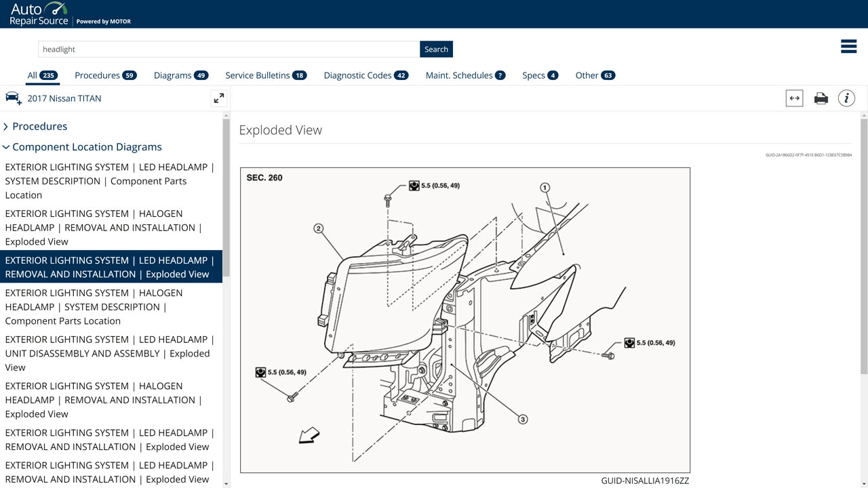The height and width of the screenshot is (488, 868).
Task: Open the Service Bulletins tab
Action: (265, 75)
